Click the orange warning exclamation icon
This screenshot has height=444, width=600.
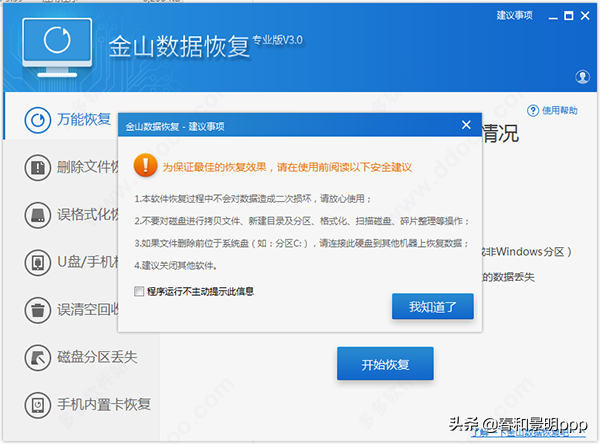145,165
